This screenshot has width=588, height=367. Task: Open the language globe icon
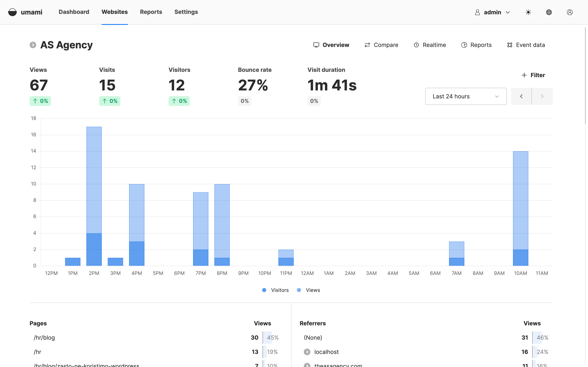click(x=549, y=12)
